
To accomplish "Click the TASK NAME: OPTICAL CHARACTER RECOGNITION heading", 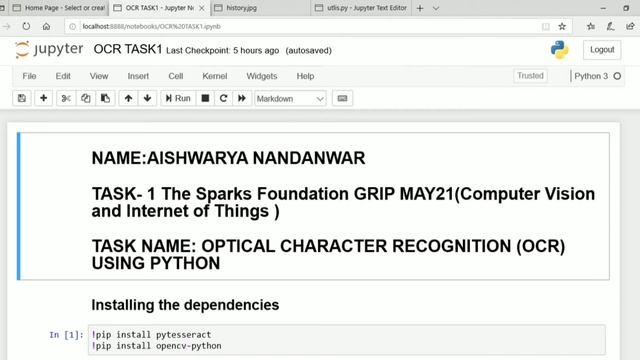I will [329, 255].
